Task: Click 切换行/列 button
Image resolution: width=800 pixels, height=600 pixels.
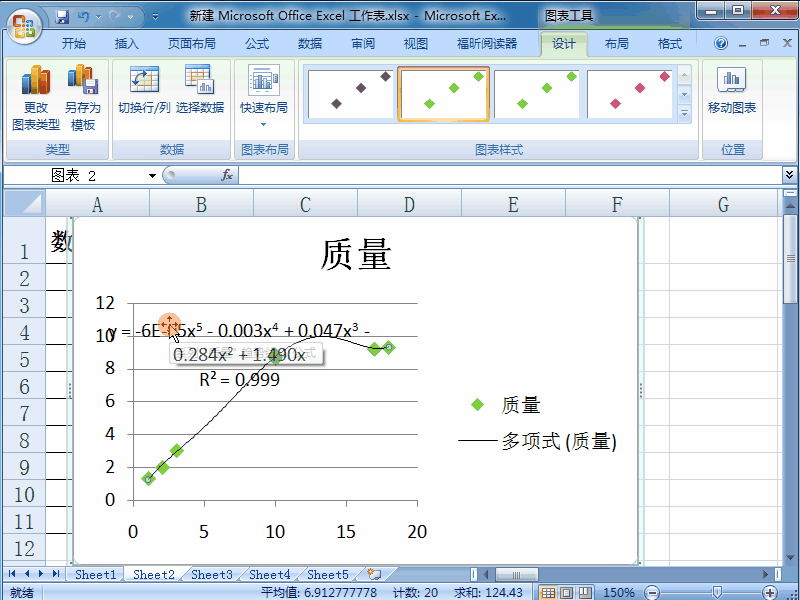Action: click(x=144, y=89)
